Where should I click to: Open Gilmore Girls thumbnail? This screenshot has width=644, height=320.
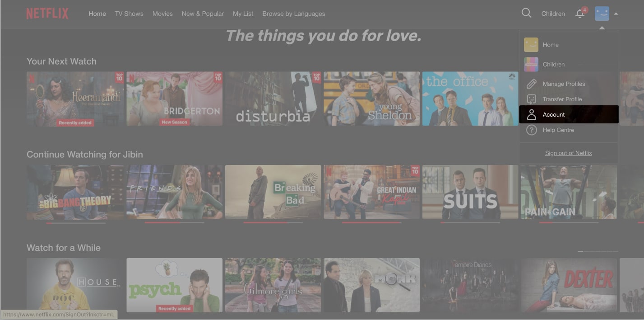point(273,285)
